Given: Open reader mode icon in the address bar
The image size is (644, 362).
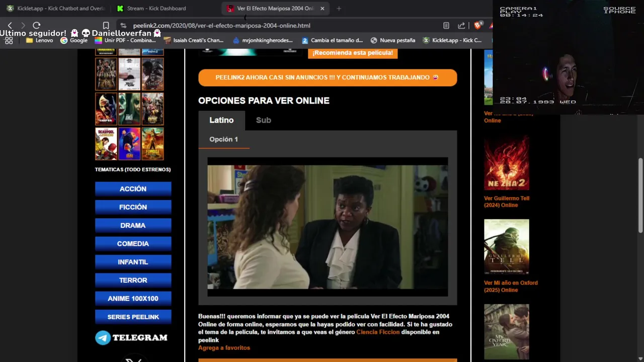Looking at the screenshot, I should (x=446, y=26).
